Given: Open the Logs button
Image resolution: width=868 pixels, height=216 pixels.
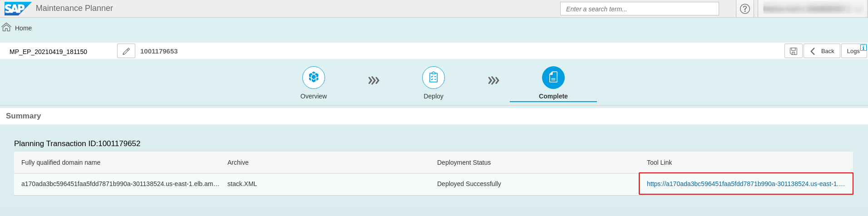Looking at the screenshot, I should click(x=854, y=51).
